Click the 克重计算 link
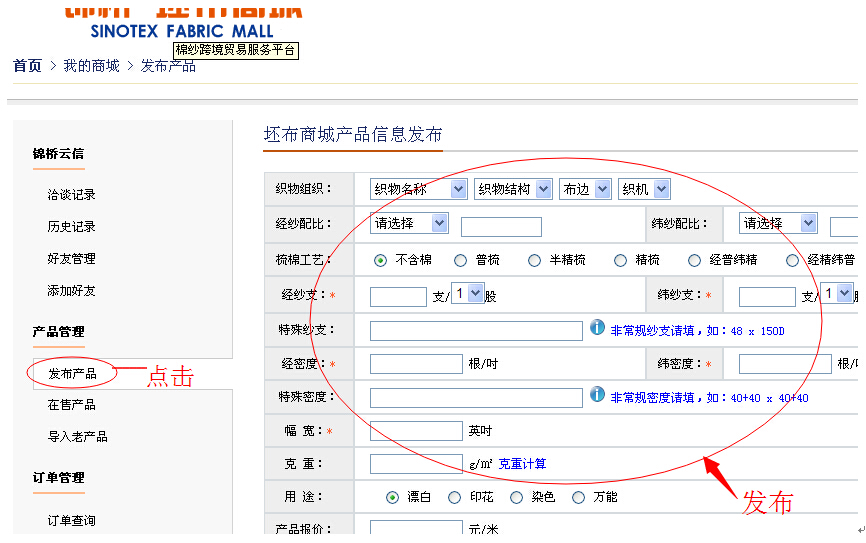866x543 pixels. click(522, 464)
